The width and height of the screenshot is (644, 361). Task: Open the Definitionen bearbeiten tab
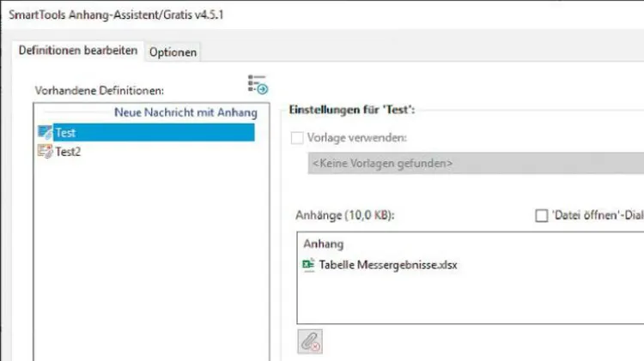point(78,51)
